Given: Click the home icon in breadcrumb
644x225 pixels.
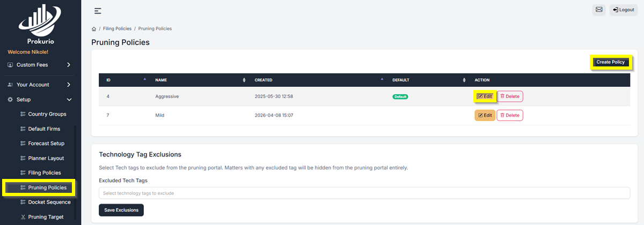Looking at the screenshot, I should (x=94, y=28).
